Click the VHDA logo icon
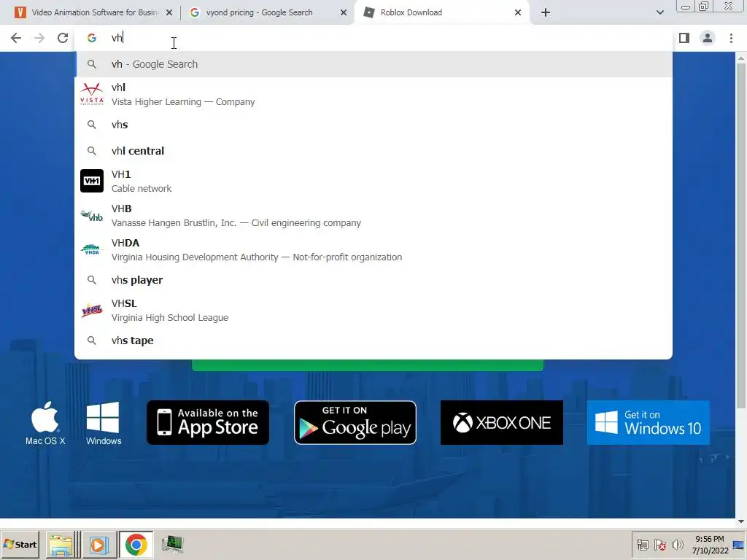The image size is (747, 560). 91,249
